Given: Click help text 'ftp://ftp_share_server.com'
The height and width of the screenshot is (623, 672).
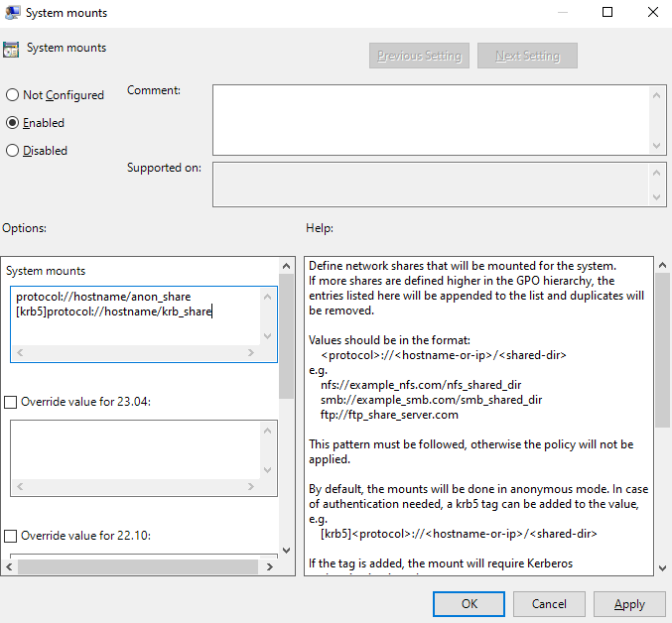Looking at the screenshot, I should tap(389, 415).
